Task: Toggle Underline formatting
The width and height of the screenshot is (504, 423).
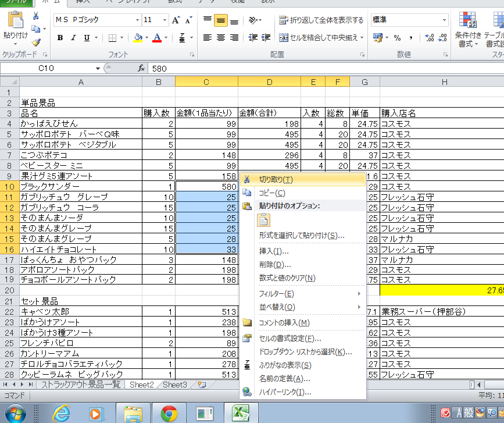Action: [x=87, y=38]
